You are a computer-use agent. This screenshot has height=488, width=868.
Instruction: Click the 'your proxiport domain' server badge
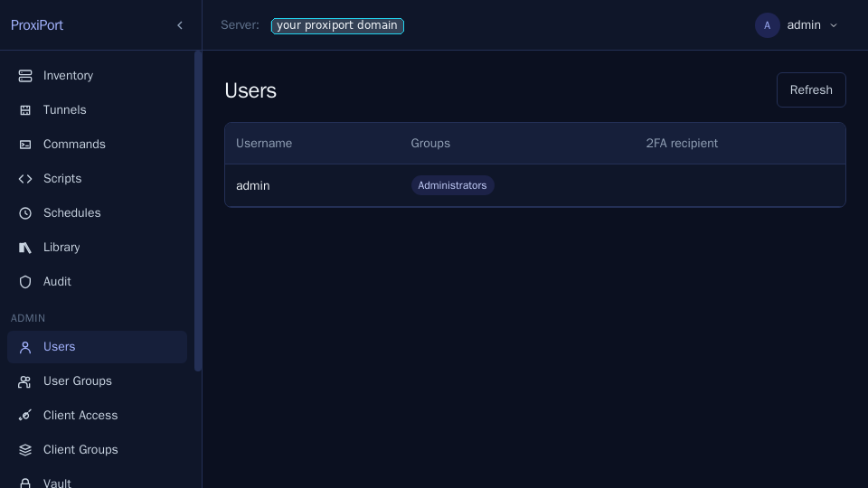[x=337, y=25]
